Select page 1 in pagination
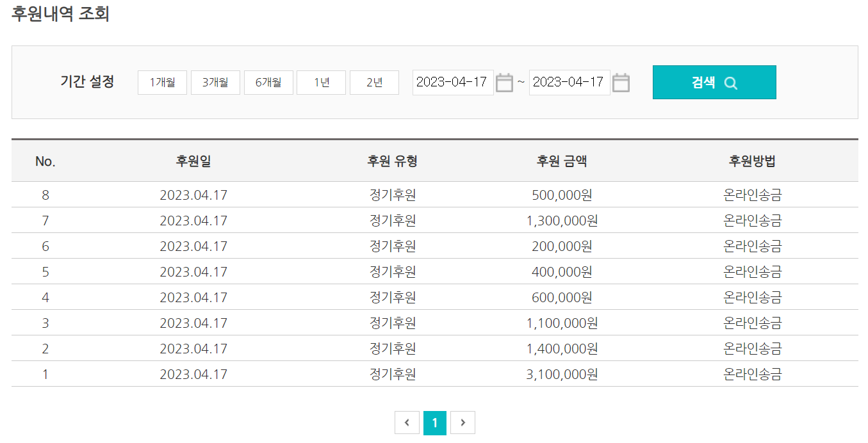This screenshot has width=868, height=443. tap(435, 423)
